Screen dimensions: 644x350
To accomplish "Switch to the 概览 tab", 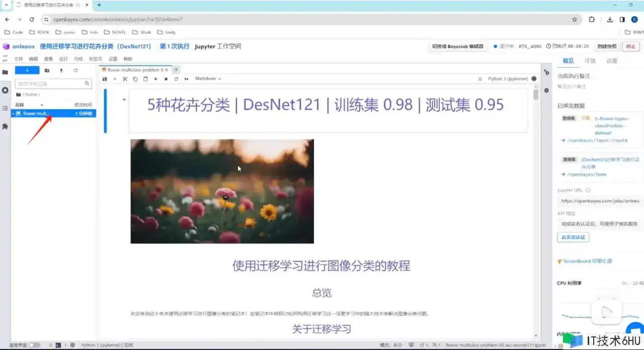I will 568,61.
